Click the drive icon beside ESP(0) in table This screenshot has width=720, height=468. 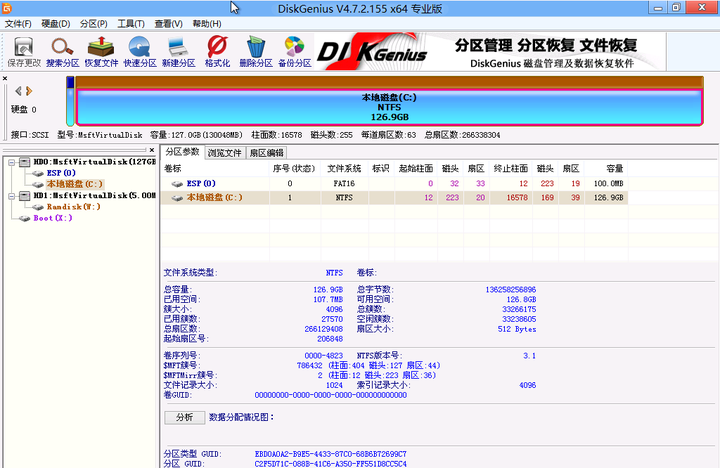(x=177, y=184)
